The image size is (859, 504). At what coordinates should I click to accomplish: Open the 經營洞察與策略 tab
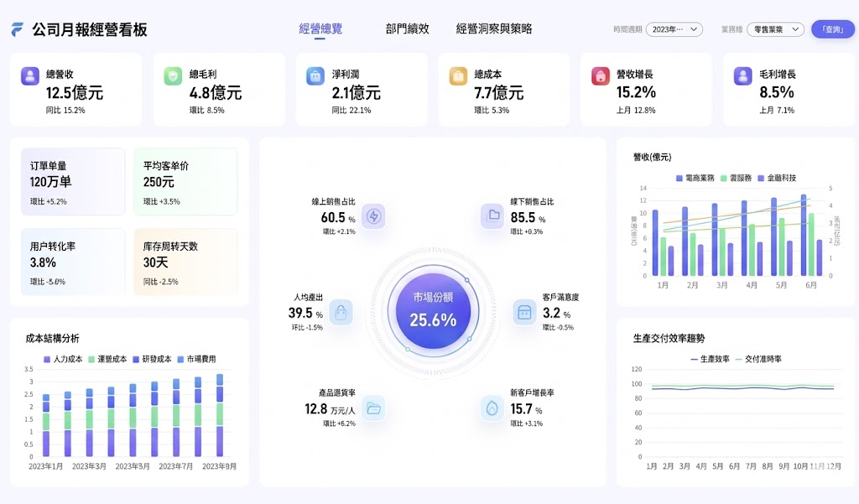coord(495,28)
